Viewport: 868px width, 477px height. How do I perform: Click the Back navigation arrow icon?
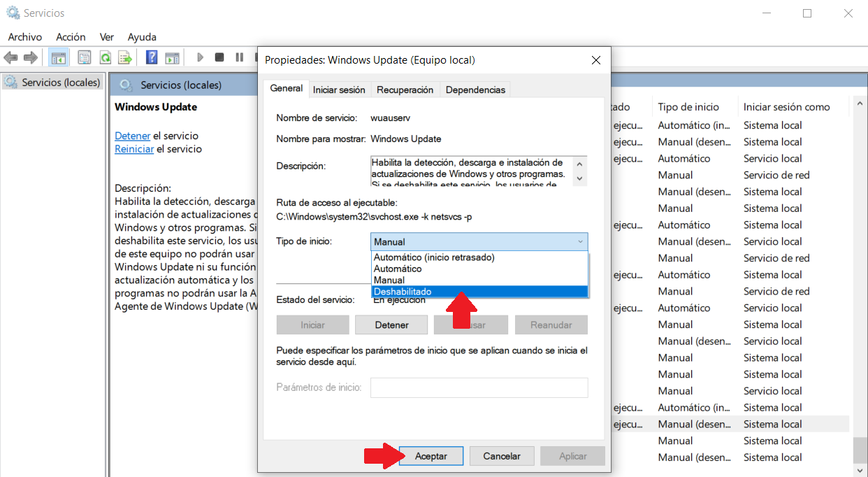pos(10,57)
